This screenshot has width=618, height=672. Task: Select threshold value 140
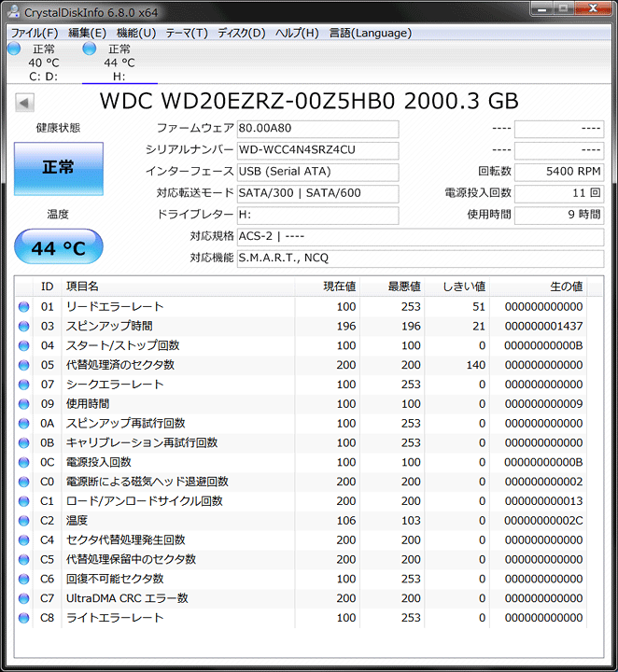pos(476,365)
